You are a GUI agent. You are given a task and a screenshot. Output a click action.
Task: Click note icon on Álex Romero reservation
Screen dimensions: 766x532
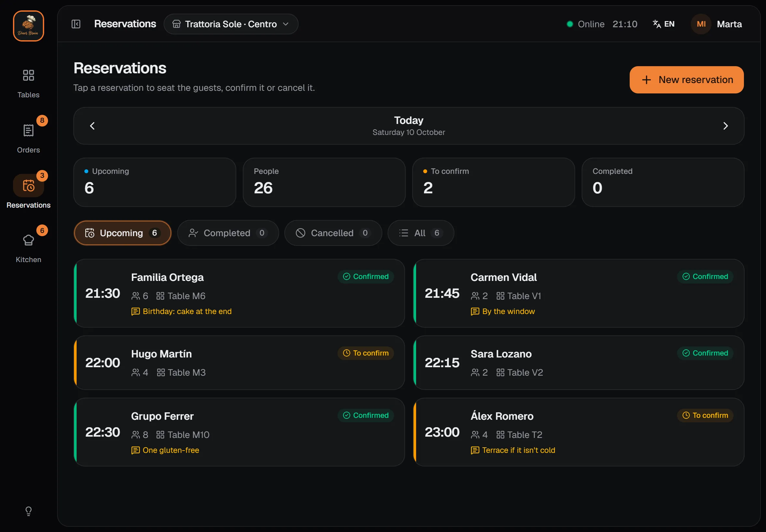tap(475, 450)
